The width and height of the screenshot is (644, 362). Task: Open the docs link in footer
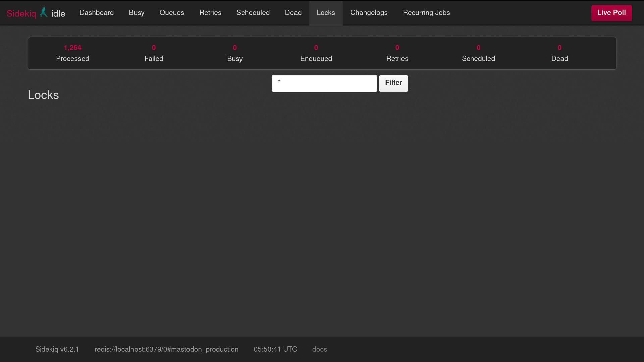click(319, 349)
